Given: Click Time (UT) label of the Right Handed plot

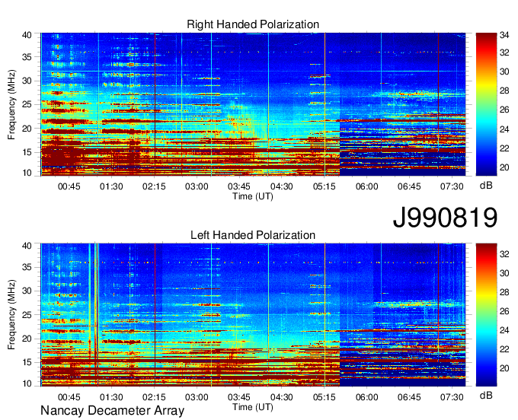Looking at the screenshot, I should coord(253,196).
